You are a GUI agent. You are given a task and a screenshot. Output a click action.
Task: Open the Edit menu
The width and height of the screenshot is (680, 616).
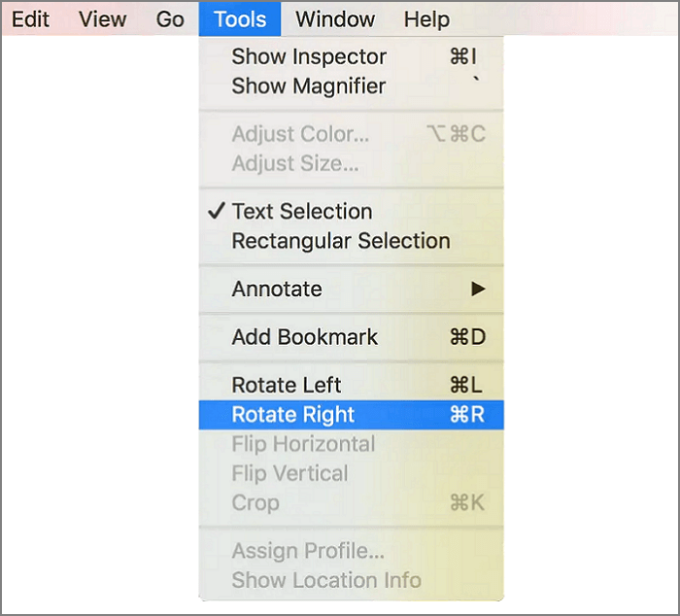pyautogui.click(x=30, y=18)
